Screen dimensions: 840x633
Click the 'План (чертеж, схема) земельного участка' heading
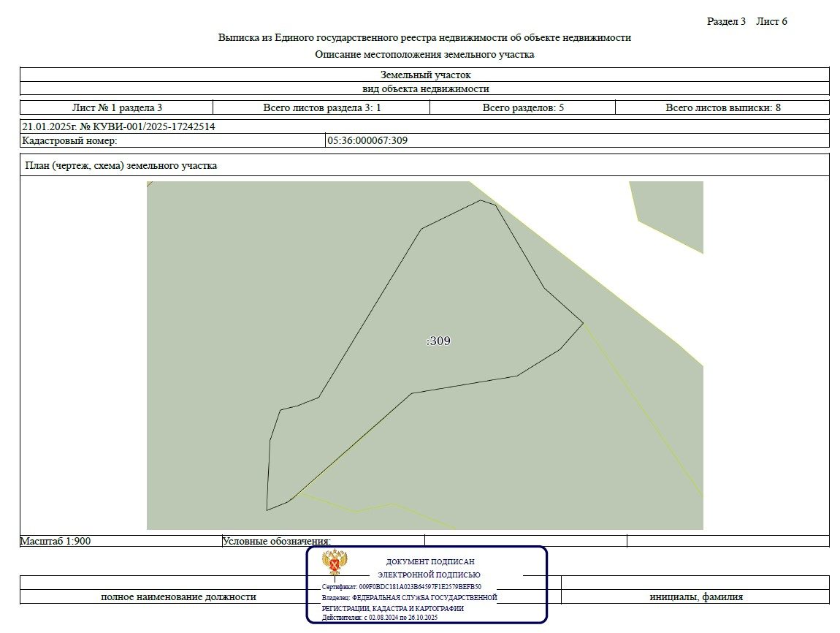click(121, 166)
